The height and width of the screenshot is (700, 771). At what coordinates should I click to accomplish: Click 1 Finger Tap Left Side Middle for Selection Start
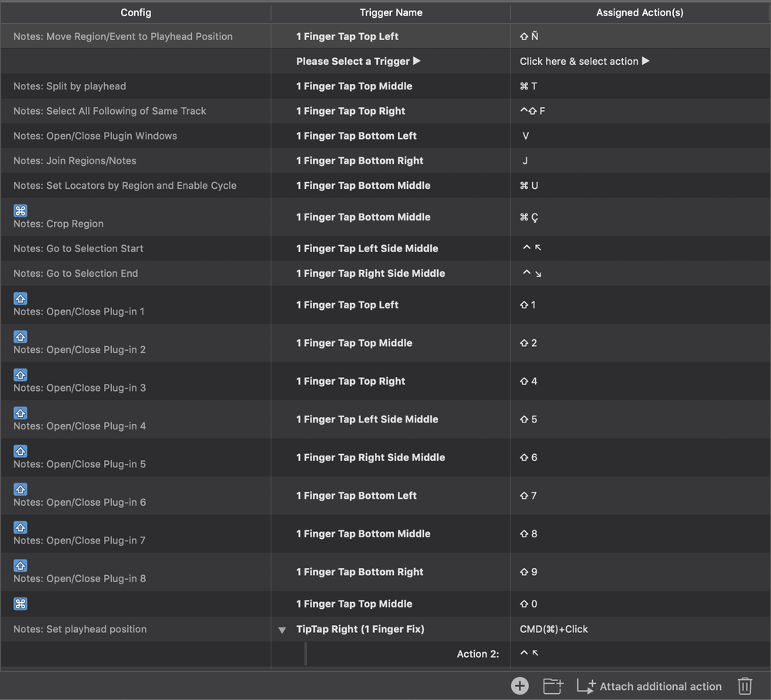coord(367,248)
